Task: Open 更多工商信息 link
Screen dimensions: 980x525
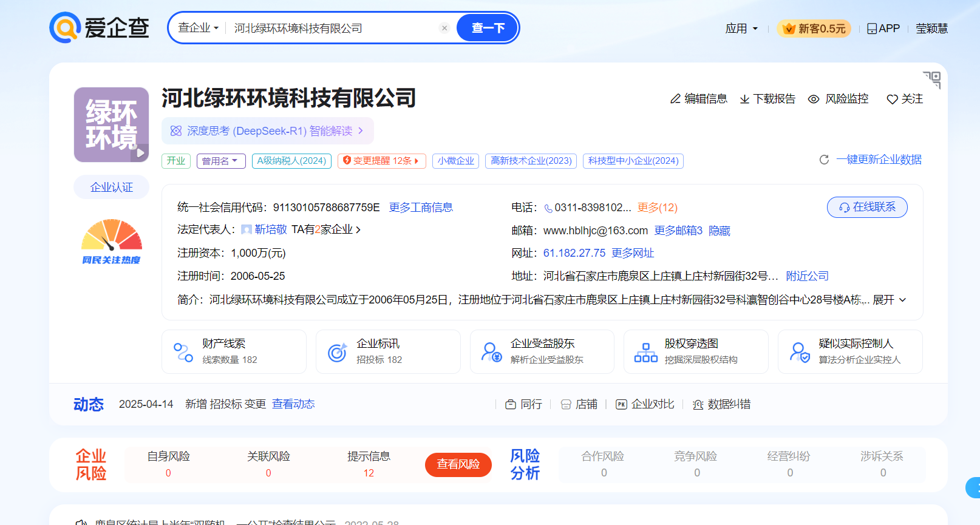Action: [421, 208]
